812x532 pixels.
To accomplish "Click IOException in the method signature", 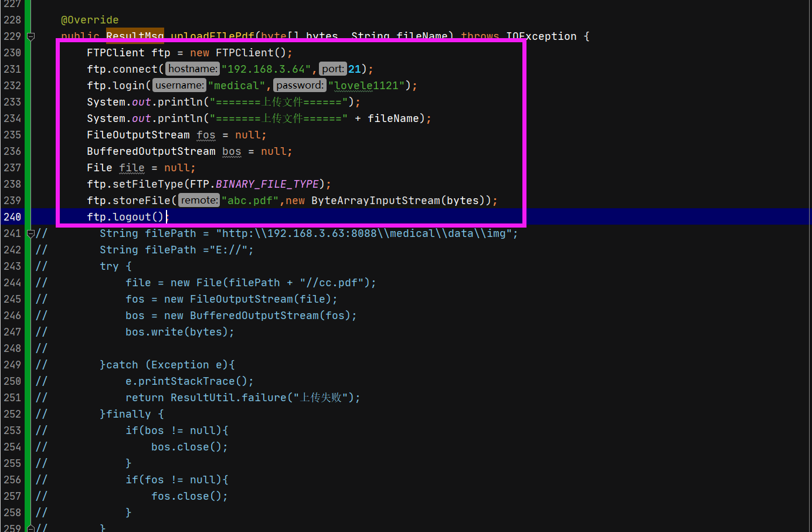I will pos(542,36).
